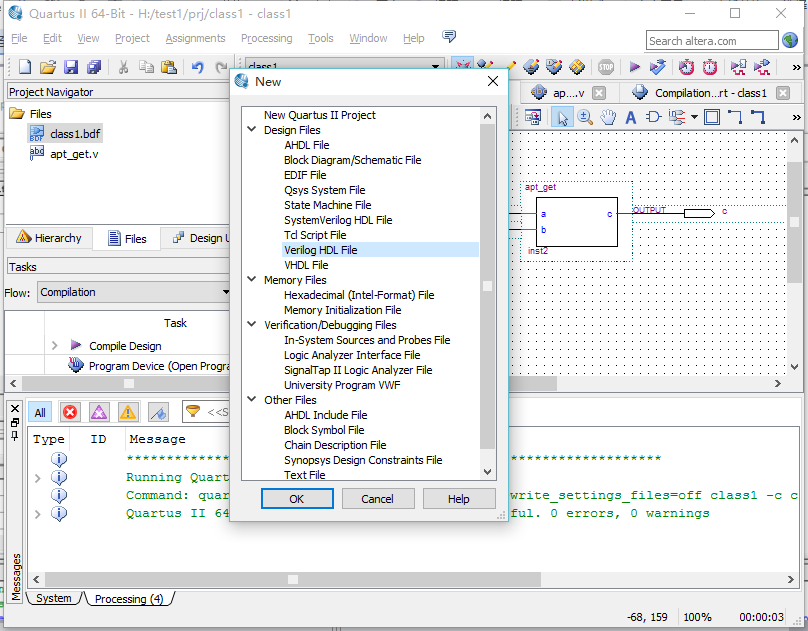Click the Stop Processing icon
This screenshot has width=808, height=631.
click(x=606, y=67)
